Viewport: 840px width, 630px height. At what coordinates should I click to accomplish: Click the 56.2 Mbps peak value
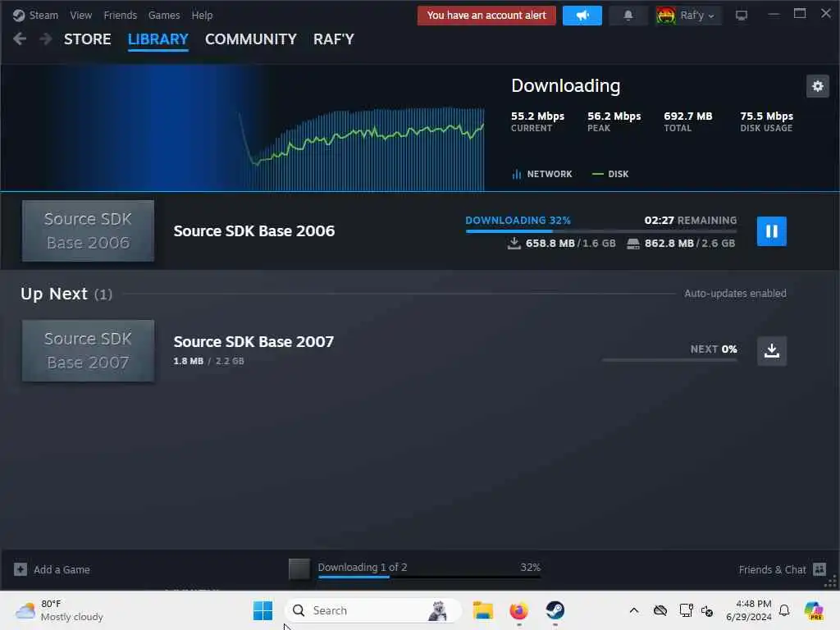pyautogui.click(x=614, y=116)
